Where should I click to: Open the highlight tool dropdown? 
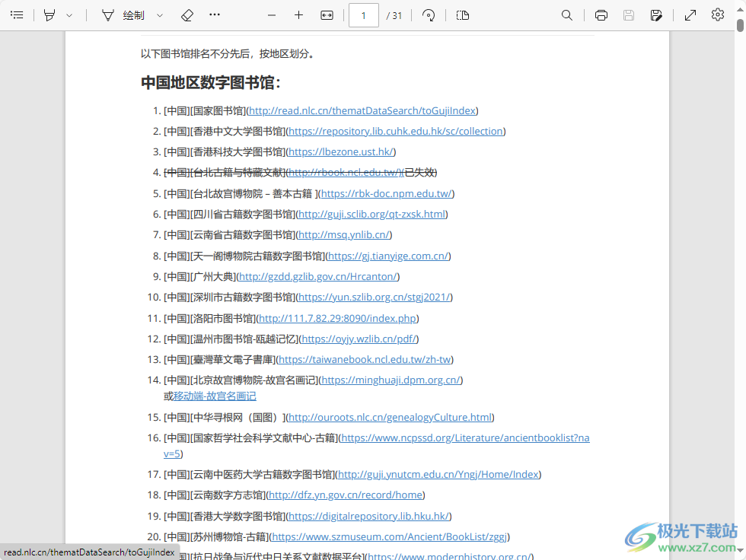click(70, 14)
